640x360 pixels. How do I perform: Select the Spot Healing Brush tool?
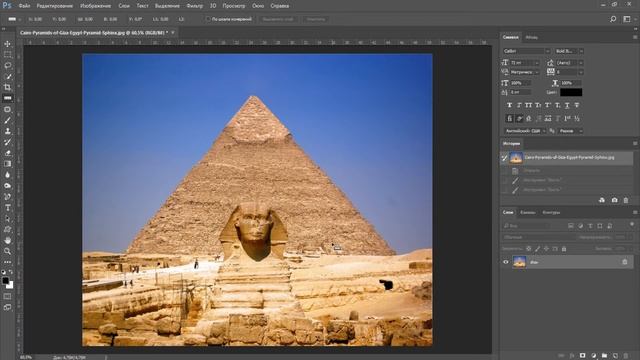pos(7,109)
